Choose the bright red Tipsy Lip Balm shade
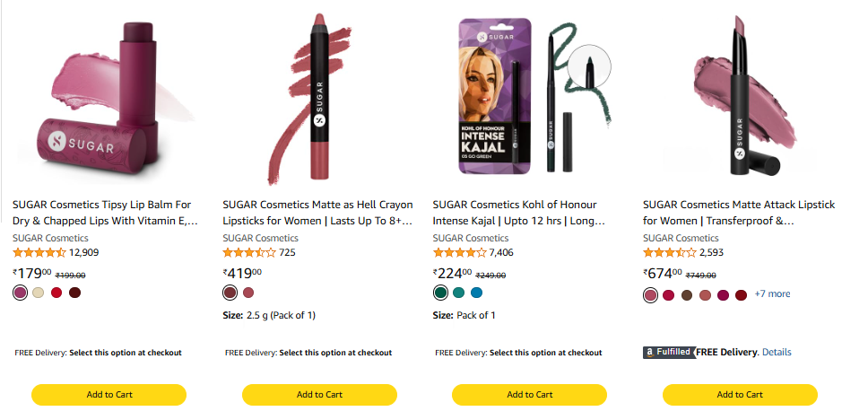 coord(56,293)
